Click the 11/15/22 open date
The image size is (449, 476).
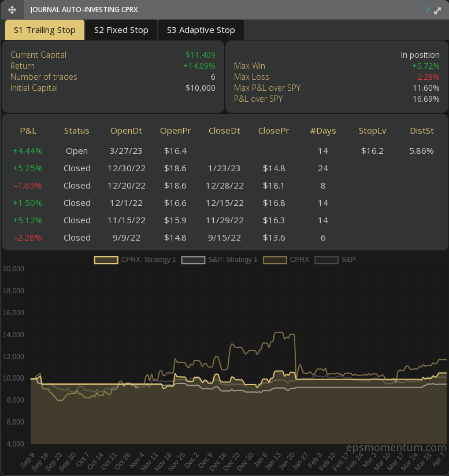127,220
